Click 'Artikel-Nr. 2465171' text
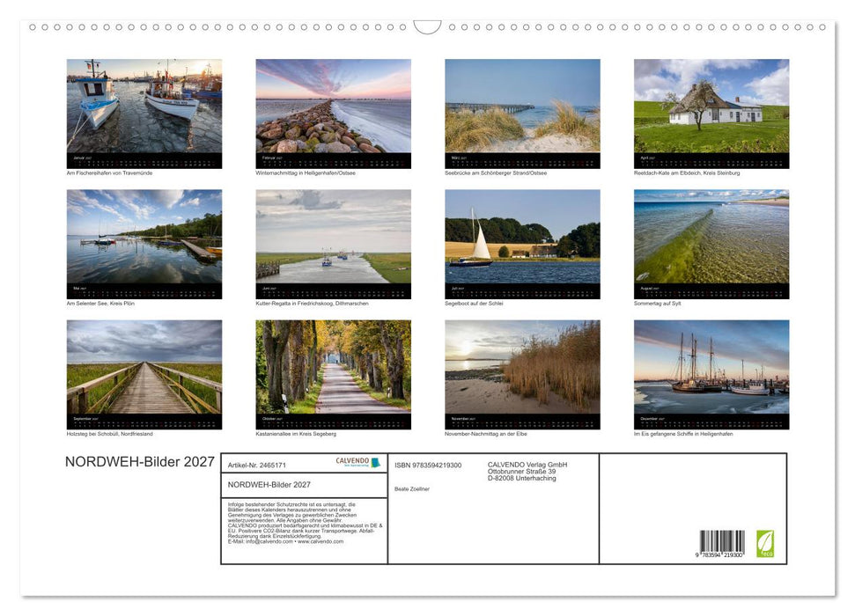Image resolution: width=855 pixels, height=616 pixels. click(x=257, y=465)
